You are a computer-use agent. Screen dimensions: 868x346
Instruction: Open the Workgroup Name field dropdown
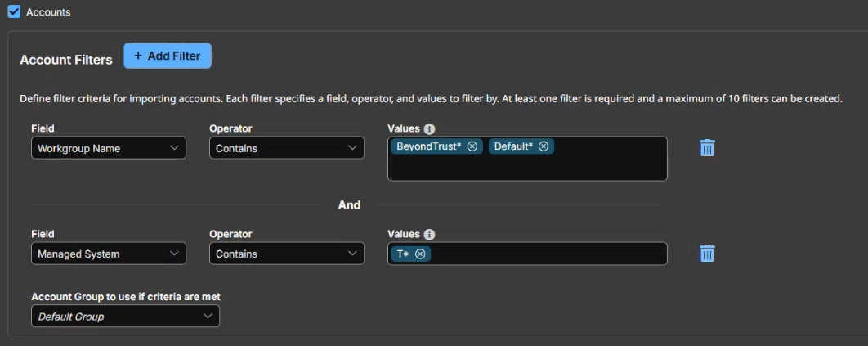(x=109, y=148)
